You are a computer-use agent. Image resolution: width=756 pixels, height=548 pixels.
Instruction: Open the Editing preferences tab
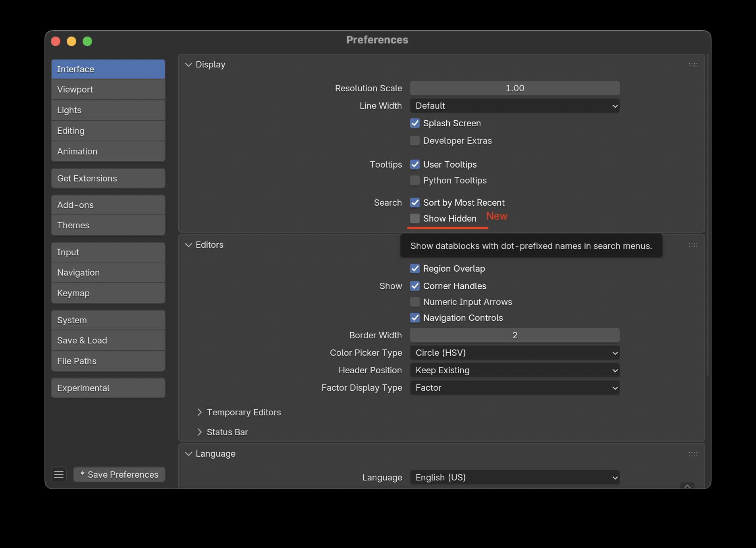click(108, 131)
